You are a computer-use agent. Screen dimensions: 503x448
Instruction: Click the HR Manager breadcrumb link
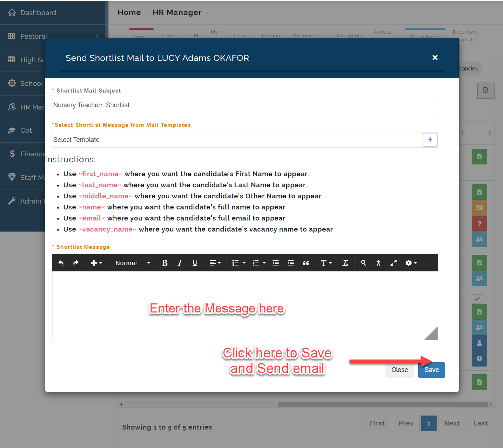[x=177, y=13]
